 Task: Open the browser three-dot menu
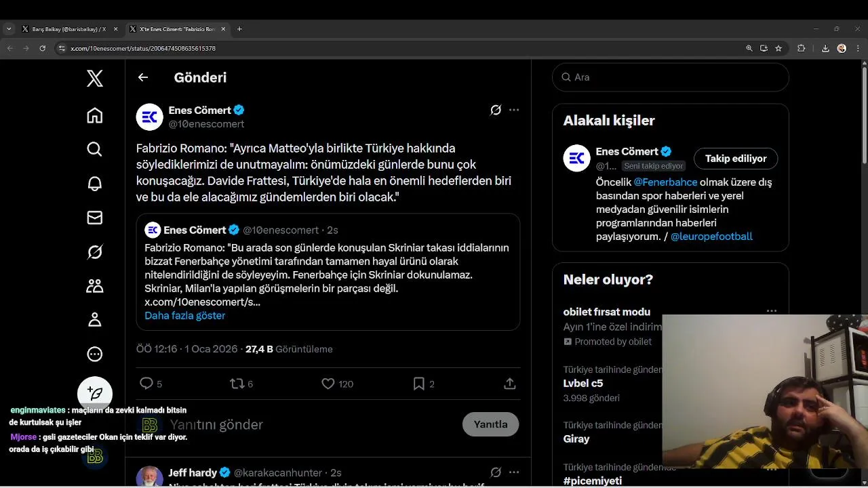pyautogui.click(x=858, y=48)
